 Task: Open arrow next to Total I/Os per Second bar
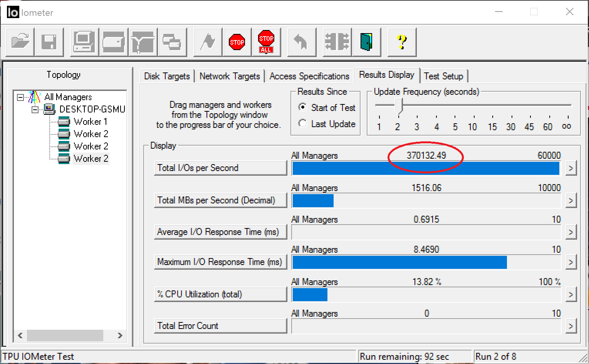point(571,168)
